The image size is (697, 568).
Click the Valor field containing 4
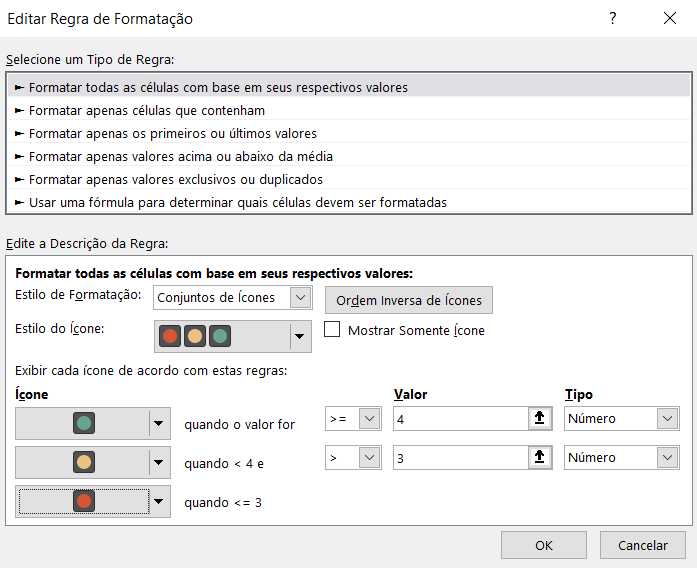tap(461, 419)
